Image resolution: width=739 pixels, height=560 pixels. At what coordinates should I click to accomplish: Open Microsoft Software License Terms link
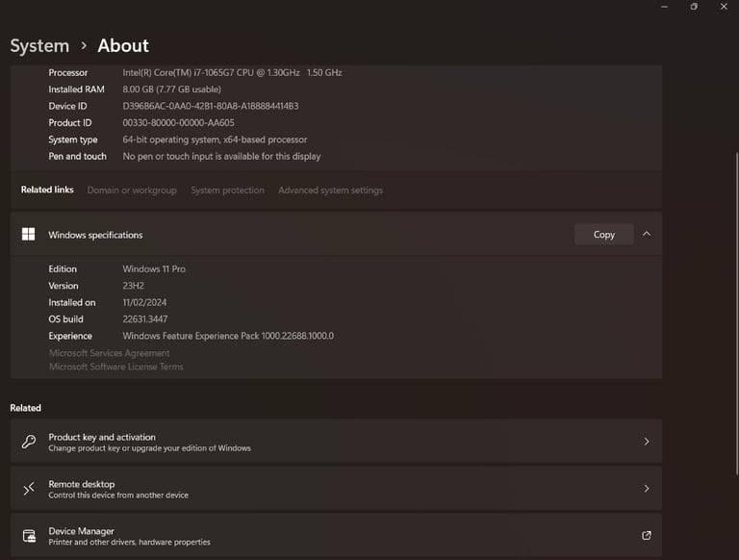(115, 367)
